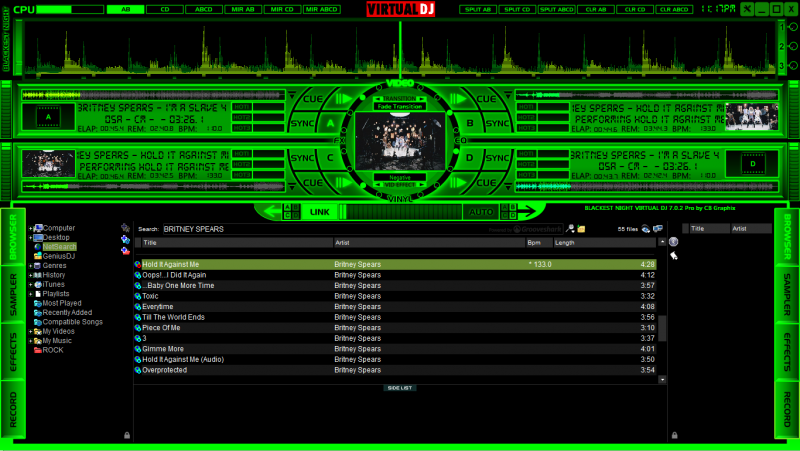The height and width of the screenshot is (451, 800).
Task: Click deck D song position waveform bar
Action: [x=647, y=187]
